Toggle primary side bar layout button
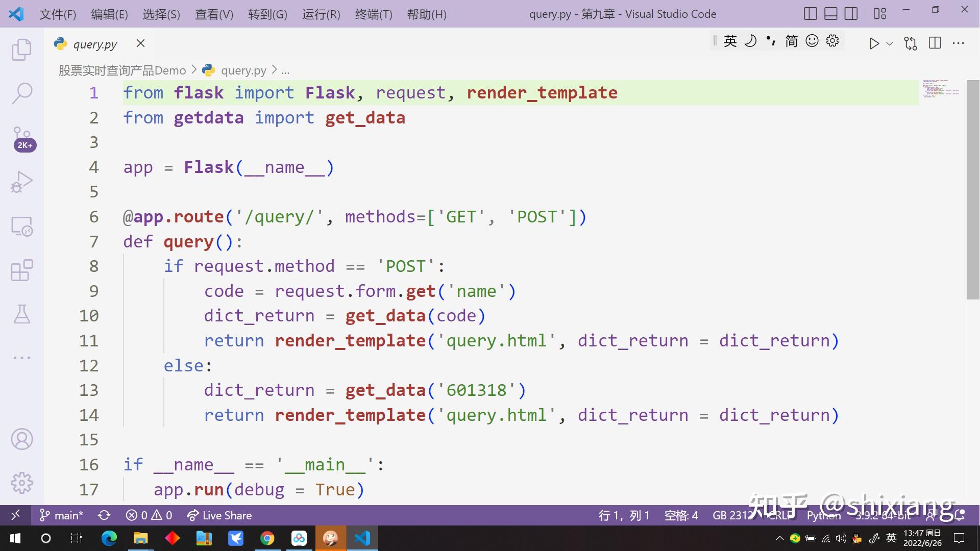 (x=810, y=14)
